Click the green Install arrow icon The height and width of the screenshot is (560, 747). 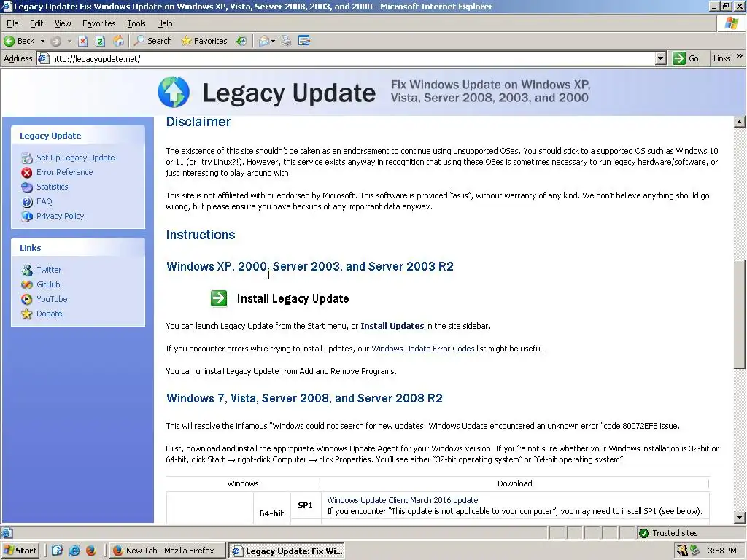219,298
